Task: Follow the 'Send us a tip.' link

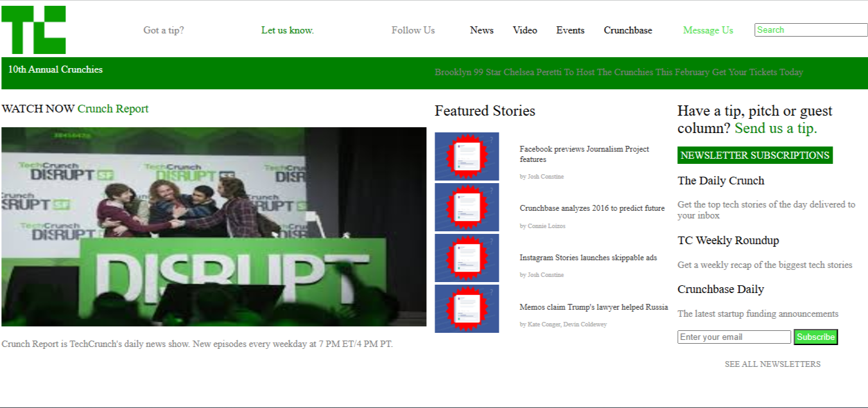Action: tap(776, 129)
